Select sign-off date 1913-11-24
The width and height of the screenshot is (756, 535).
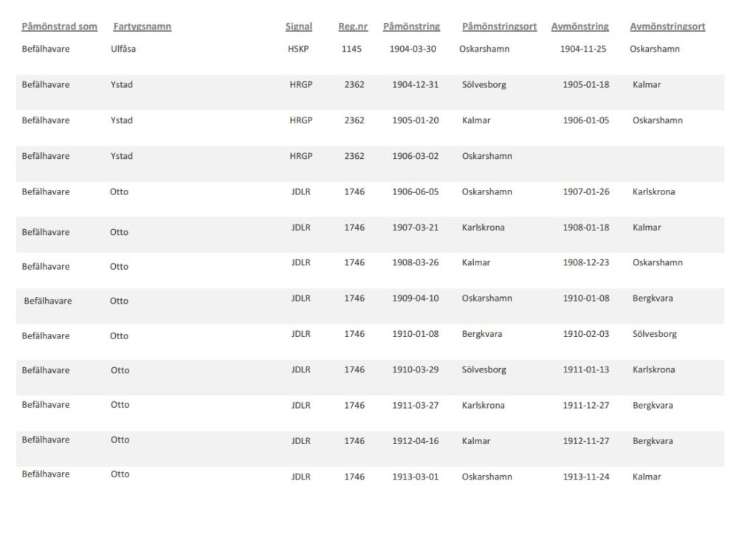(x=586, y=477)
